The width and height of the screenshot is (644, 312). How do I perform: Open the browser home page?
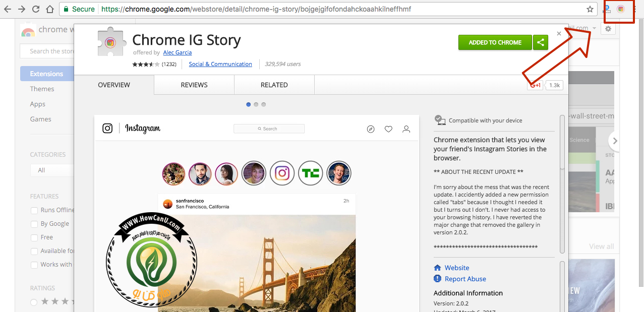click(x=49, y=9)
